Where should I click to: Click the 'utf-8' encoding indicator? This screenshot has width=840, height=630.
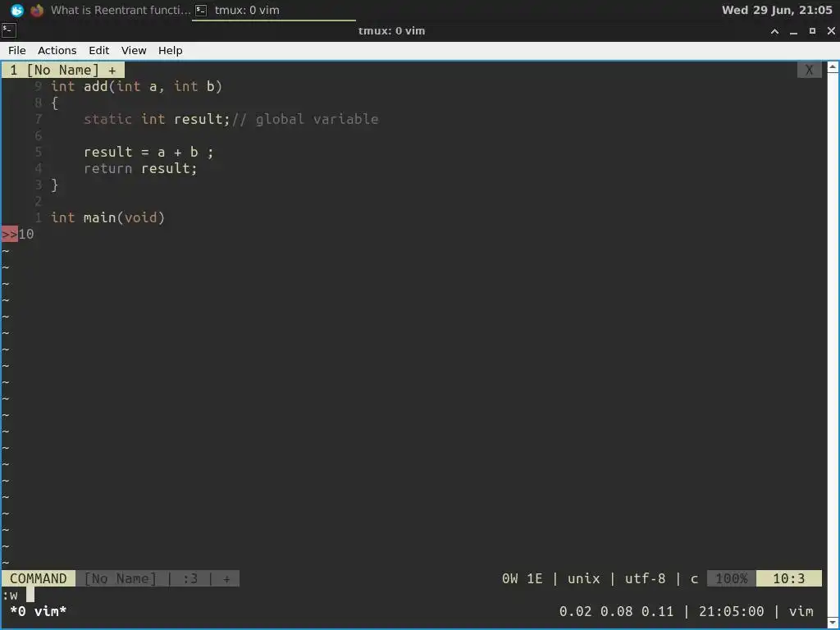click(645, 578)
